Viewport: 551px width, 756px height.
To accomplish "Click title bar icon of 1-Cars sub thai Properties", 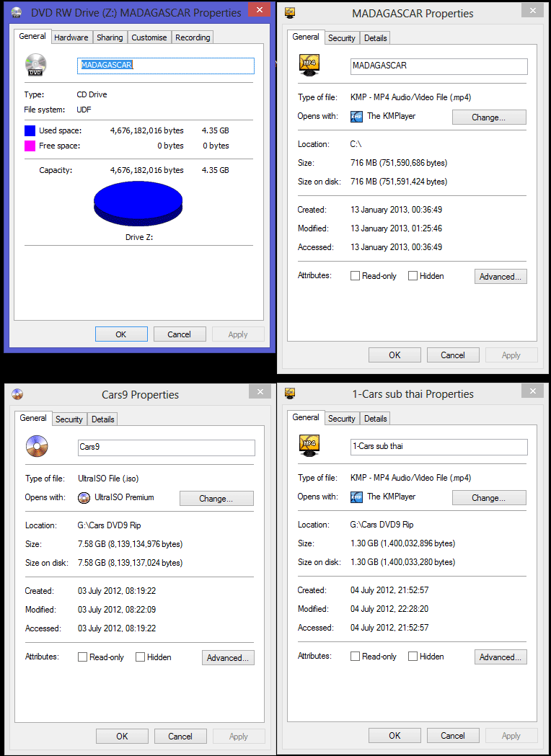I will 289,393.
